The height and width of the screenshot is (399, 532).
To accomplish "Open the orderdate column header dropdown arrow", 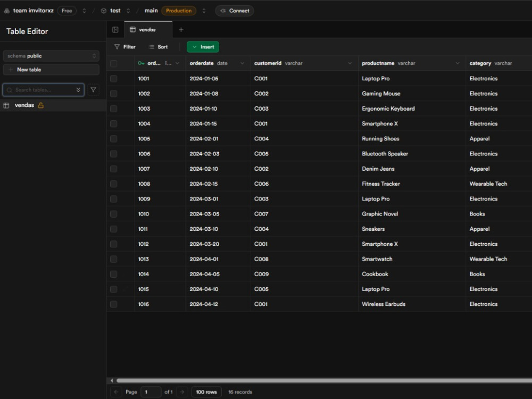I will click(x=242, y=63).
